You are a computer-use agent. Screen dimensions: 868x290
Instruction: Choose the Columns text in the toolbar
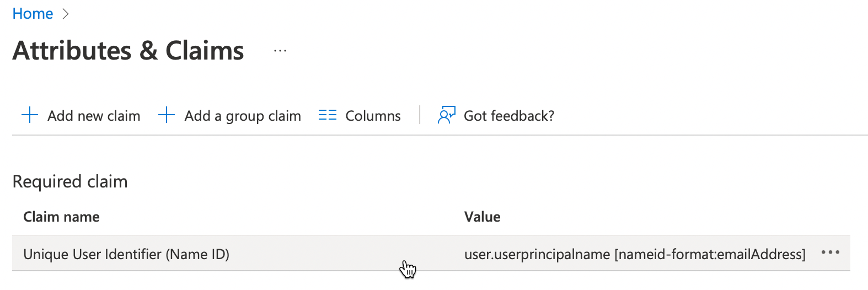(373, 116)
